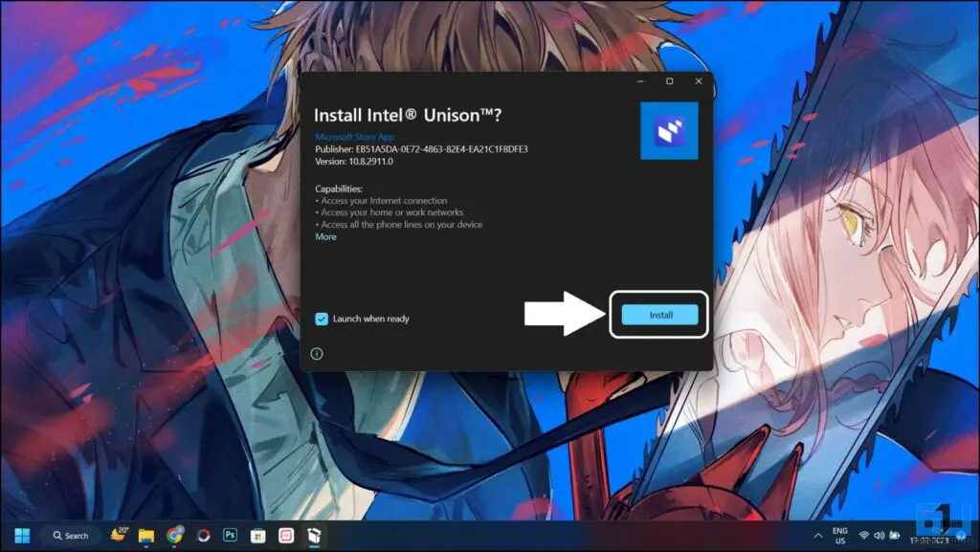
Task: Open Wi-Fi settings from the system tray
Action: pos(864,536)
